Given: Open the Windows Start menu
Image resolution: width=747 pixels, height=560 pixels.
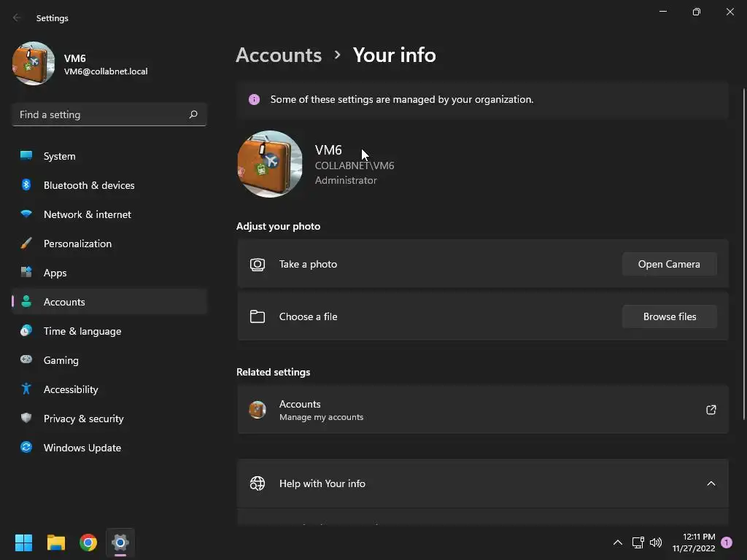Looking at the screenshot, I should [24, 542].
